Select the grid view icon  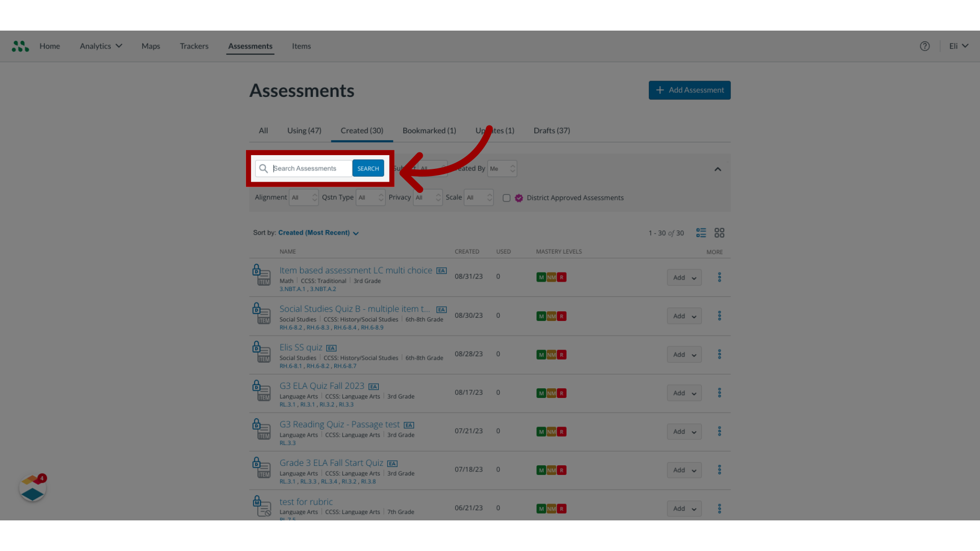(x=720, y=233)
